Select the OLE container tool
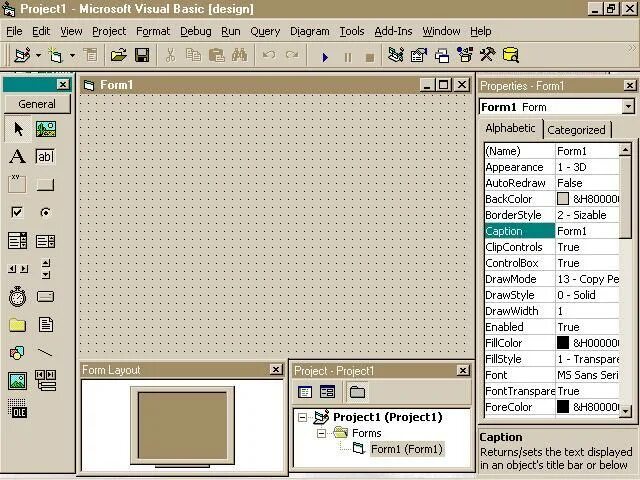Image resolution: width=640 pixels, height=480 pixels. [x=18, y=409]
